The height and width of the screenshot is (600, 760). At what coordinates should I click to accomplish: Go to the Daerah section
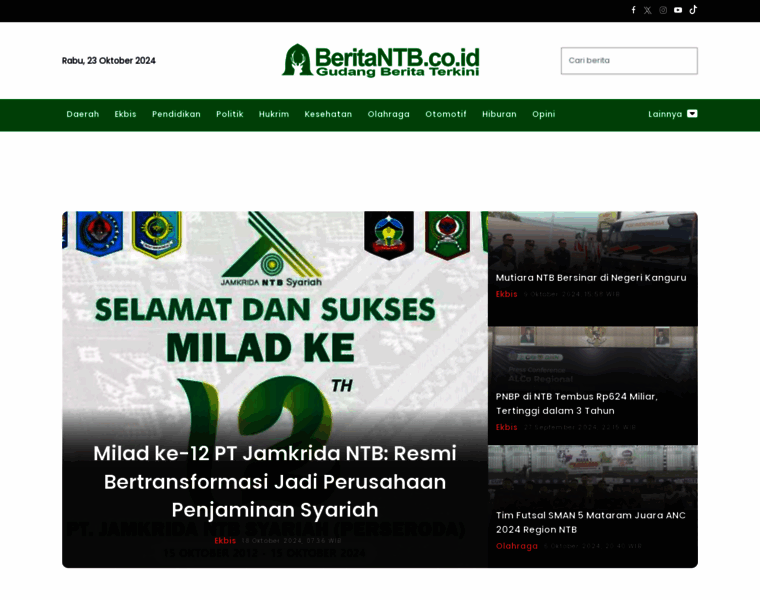(x=83, y=114)
